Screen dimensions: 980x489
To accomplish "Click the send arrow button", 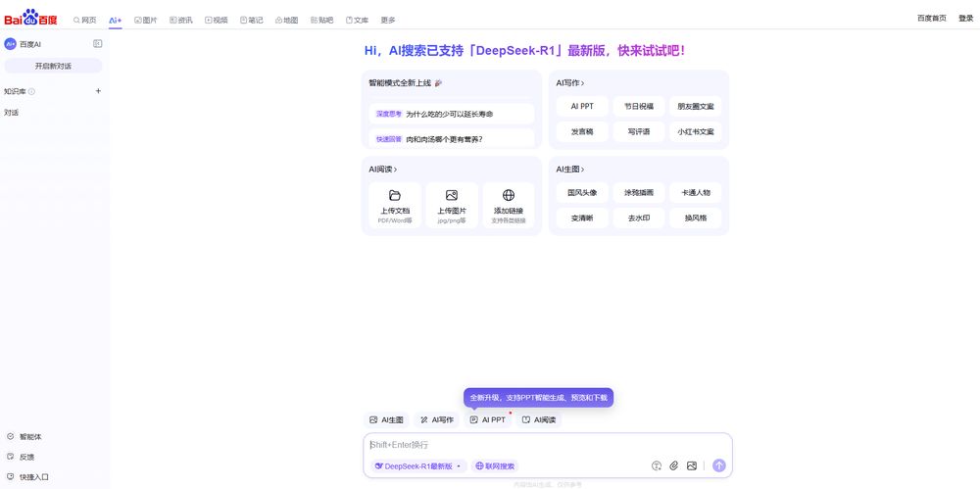I will point(719,465).
